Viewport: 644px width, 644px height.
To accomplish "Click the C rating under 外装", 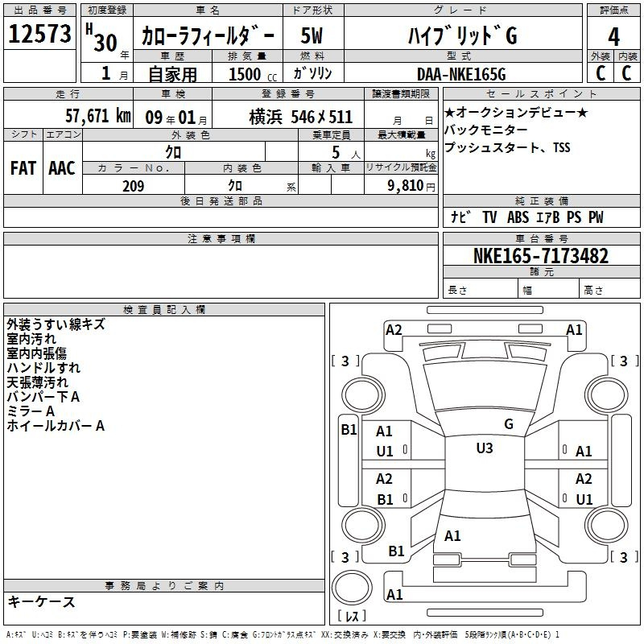I will point(601,72).
